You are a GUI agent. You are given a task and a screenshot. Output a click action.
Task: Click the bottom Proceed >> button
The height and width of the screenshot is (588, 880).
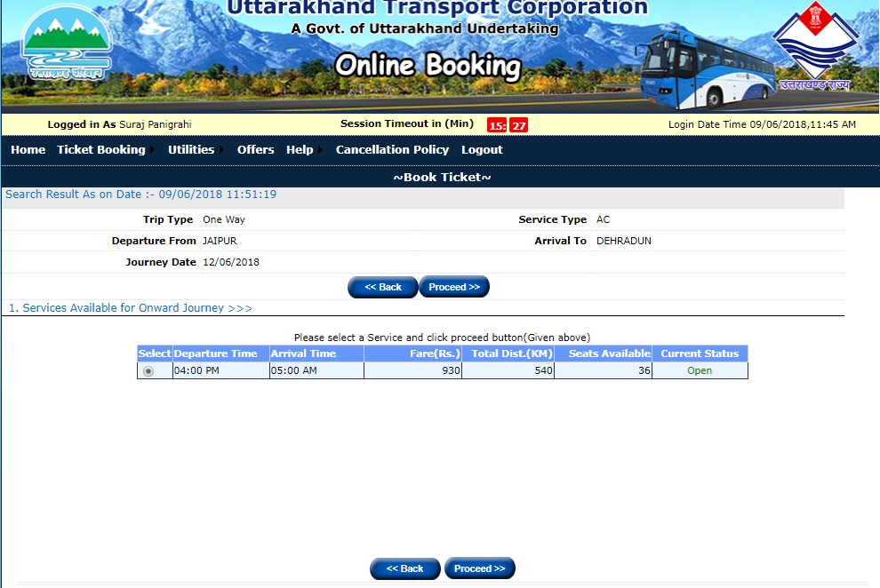click(x=479, y=568)
